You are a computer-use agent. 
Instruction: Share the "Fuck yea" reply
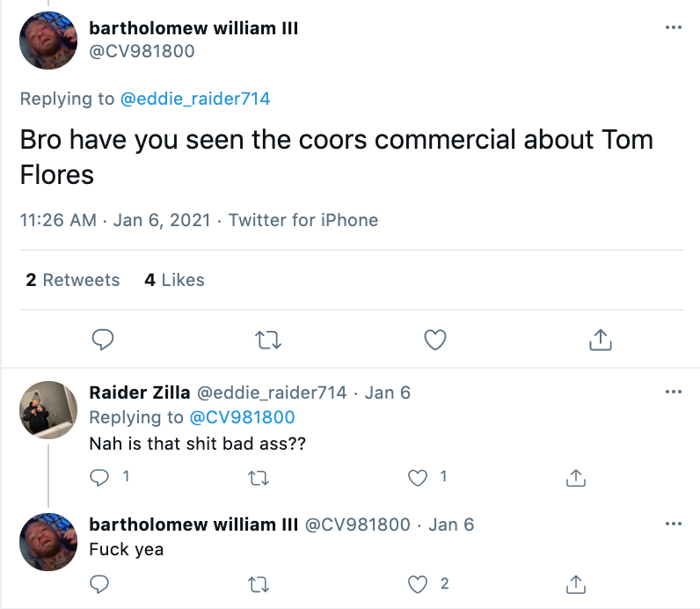click(575, 583)
